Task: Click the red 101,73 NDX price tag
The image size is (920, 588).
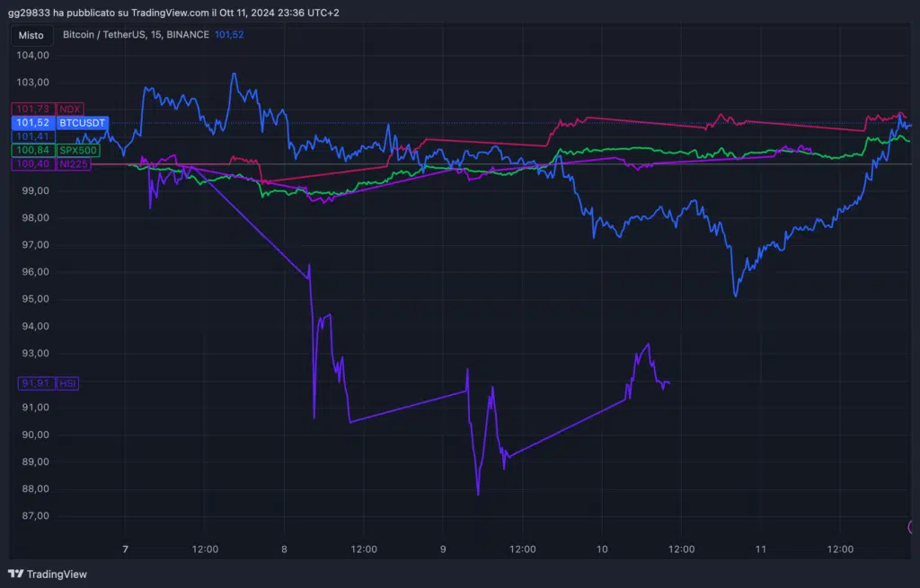Action: pyautogui.click(x=32, y=109)
